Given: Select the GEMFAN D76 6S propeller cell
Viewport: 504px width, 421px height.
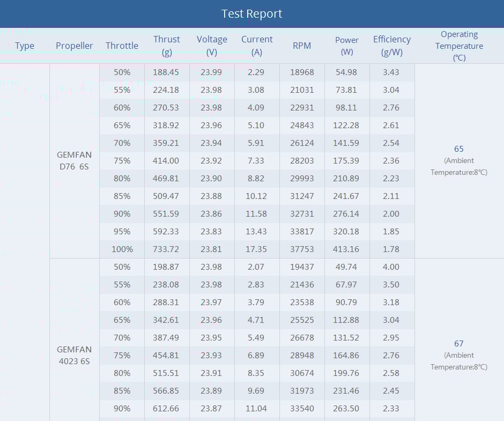Looking at the screenshot, I should 75,160.
